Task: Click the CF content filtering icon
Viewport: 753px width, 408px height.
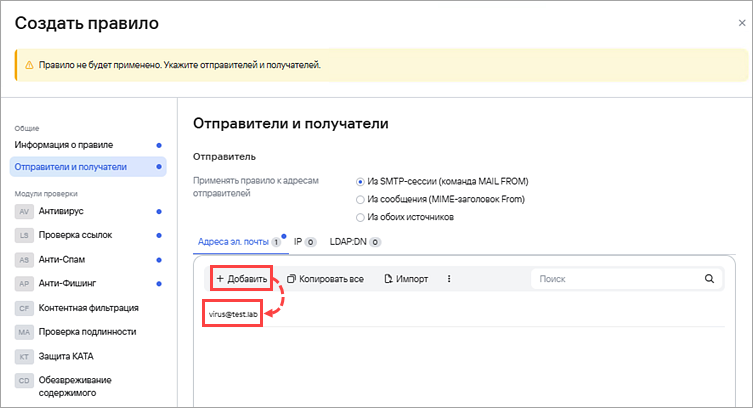Action: [x=24, y=308]
